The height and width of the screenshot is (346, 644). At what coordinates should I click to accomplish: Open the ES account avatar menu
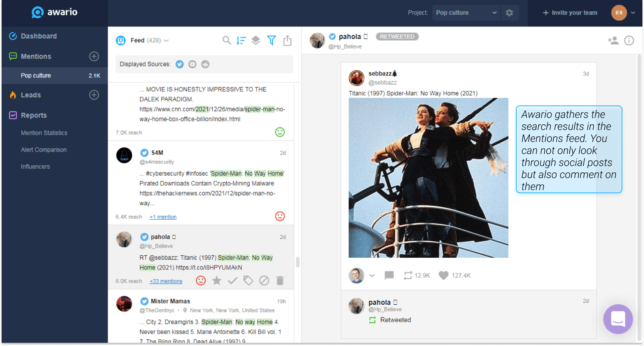[x=619, y=13]
